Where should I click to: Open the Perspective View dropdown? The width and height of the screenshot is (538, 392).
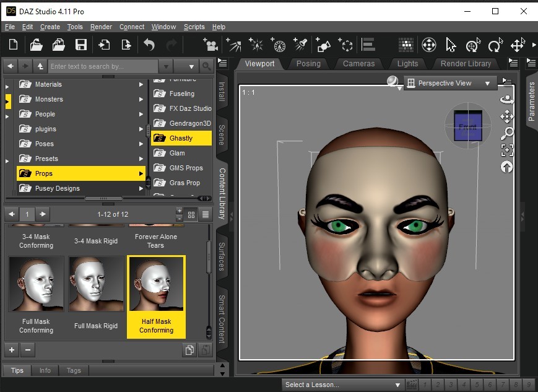pos(450,83)
